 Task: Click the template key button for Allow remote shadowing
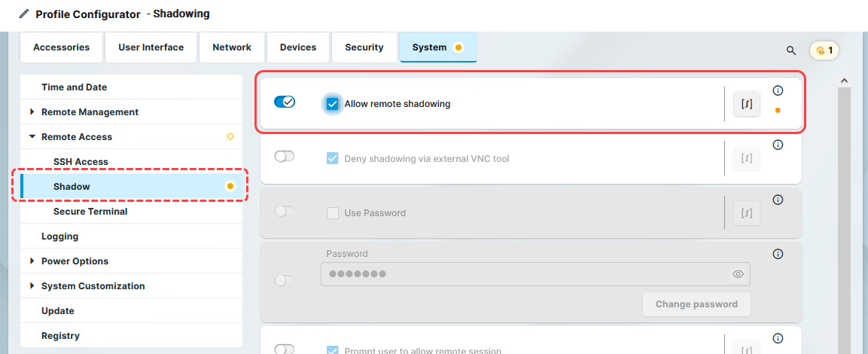click(x=747, y=104)
